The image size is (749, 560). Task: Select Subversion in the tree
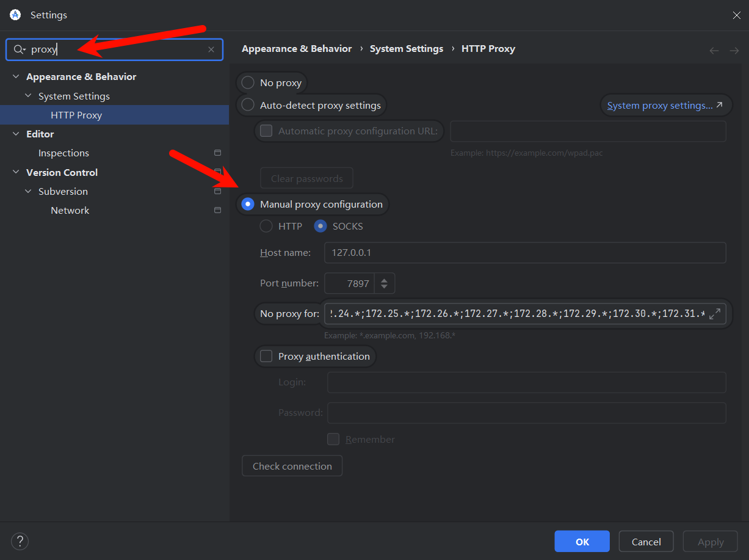tap(63, 191)
